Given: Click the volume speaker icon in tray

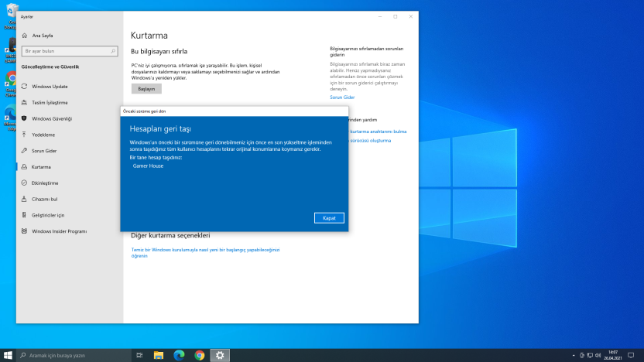Looking at the screenshot, I should click(598, 356).
